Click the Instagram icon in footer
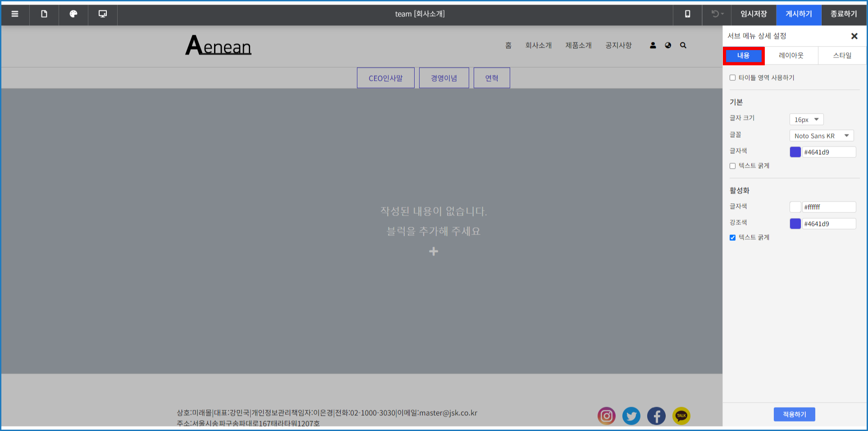The image size is (868, 431). click(606, 416)
